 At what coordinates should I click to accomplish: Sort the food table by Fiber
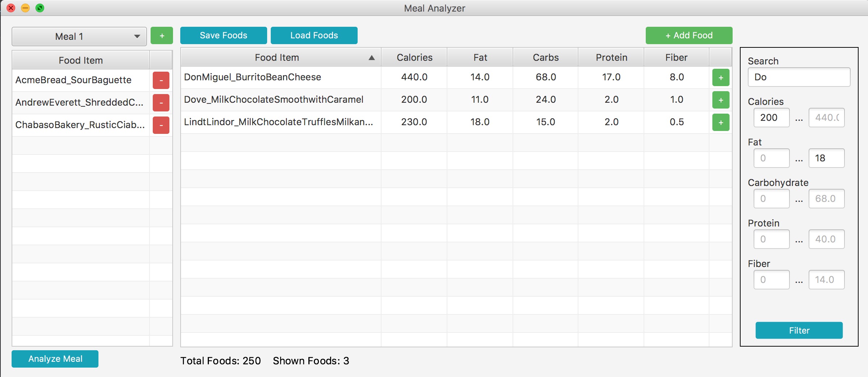676,57
